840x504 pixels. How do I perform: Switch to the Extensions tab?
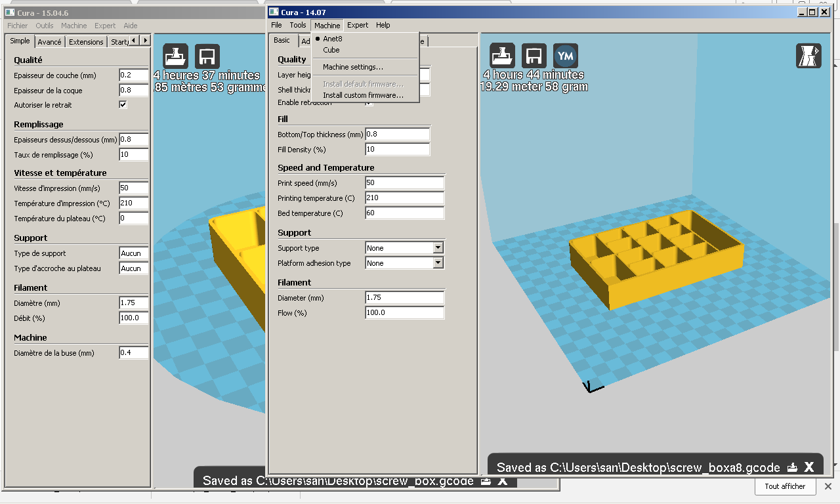tap(86, 41)
